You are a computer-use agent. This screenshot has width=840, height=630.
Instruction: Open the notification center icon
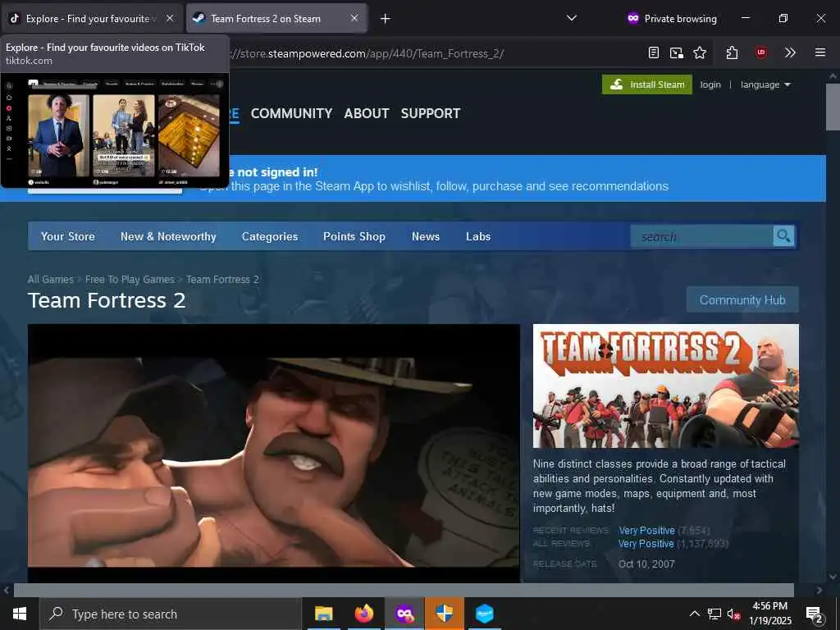pos(815,614)
